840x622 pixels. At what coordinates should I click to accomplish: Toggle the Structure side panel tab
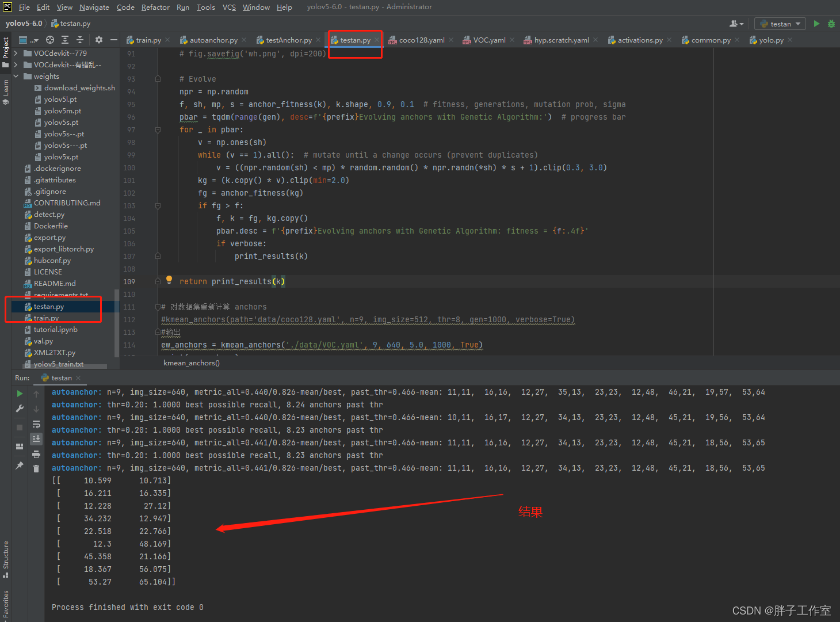coord(6,559)
